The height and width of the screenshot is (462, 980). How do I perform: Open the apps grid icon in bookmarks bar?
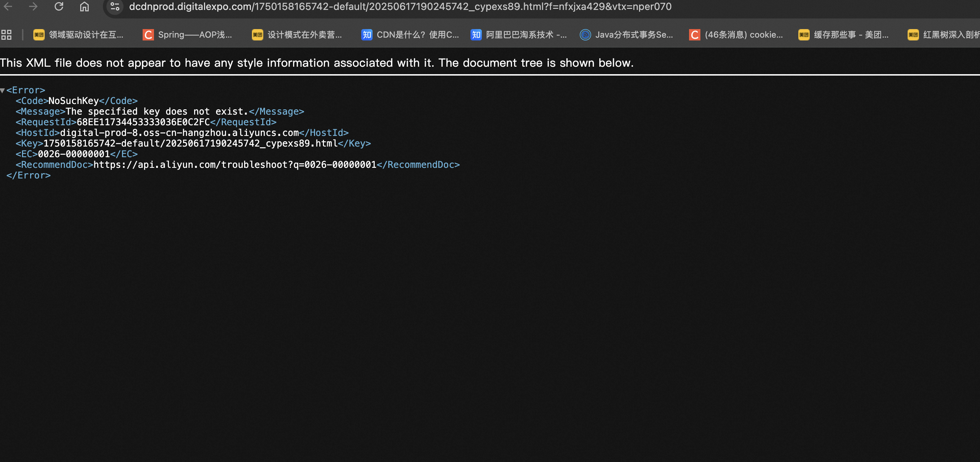coord(6,35)
